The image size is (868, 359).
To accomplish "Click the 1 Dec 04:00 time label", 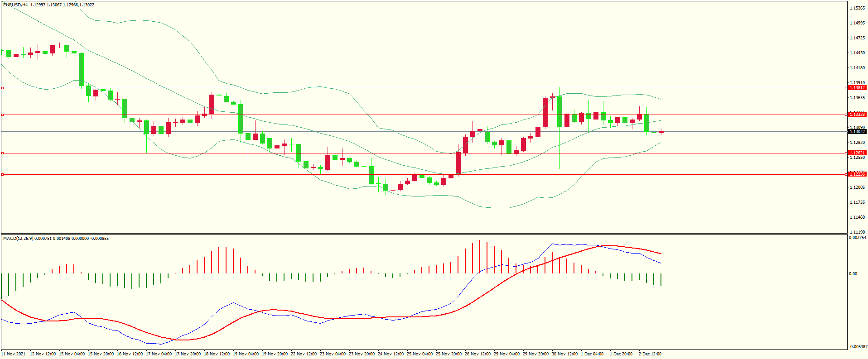I will tap(592, 354).
